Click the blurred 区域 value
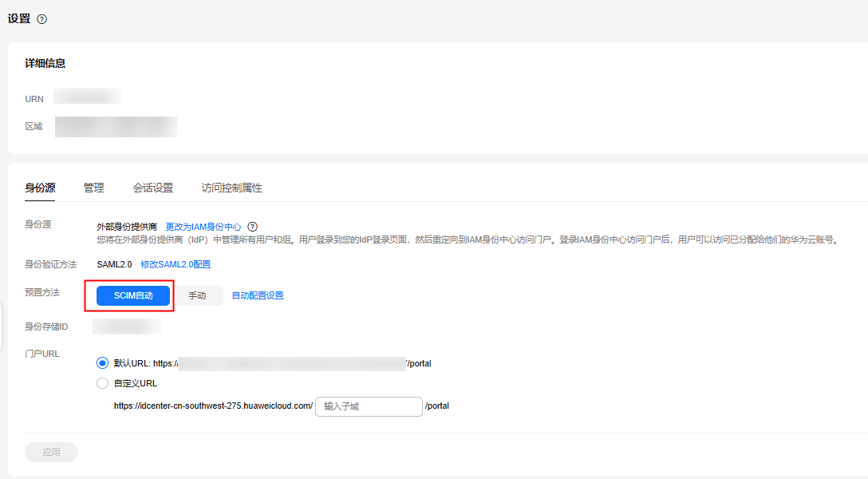Screen dimensions: 868x479 coord(116,126)
